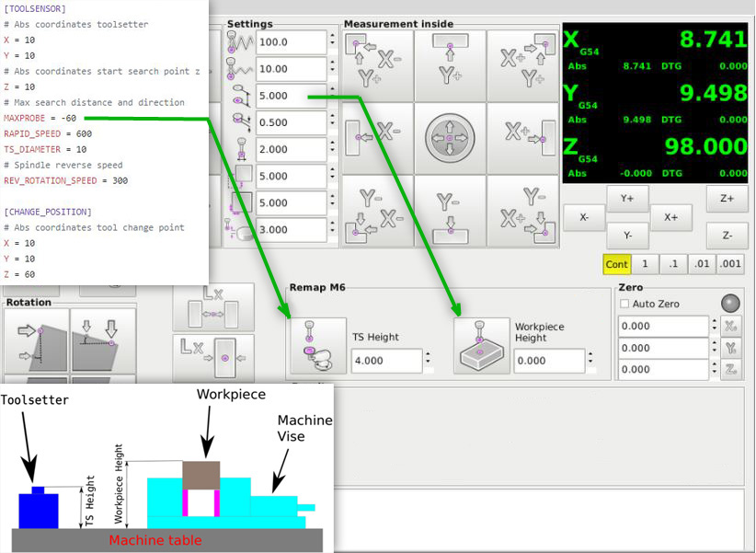
Task: Measure rotation along top edge icon
Action: point(103,343)
